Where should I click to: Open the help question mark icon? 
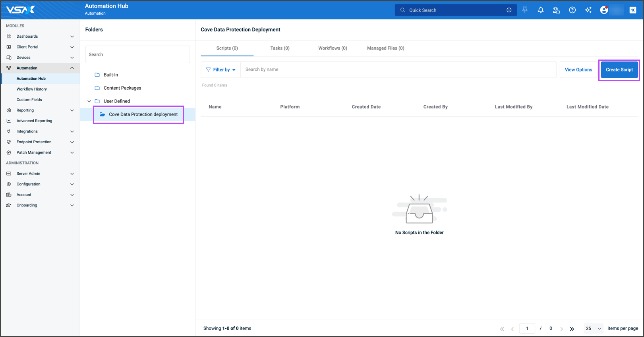click(x=572, y=10)
